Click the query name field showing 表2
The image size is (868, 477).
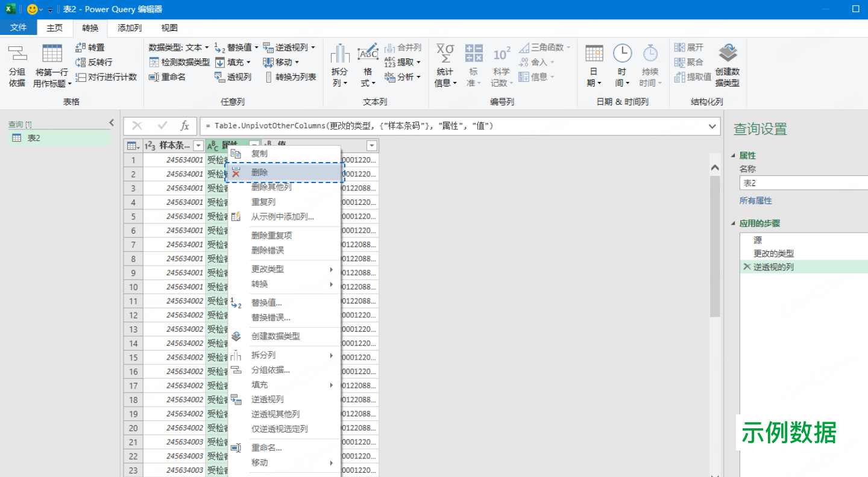[802, 182]
